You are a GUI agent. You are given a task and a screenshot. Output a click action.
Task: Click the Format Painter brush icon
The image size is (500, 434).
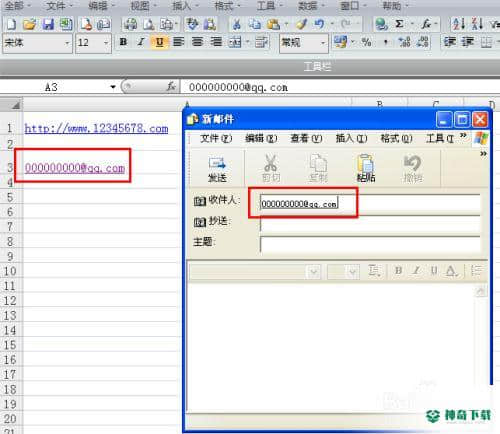(x=302, y=24)
